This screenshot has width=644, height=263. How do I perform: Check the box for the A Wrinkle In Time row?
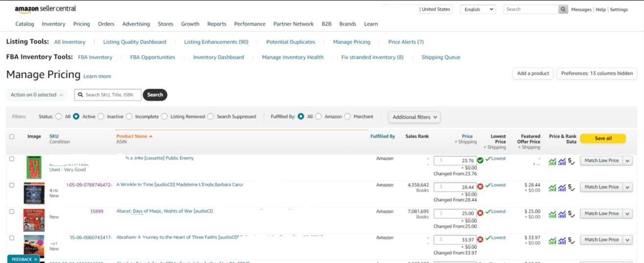click(x=12, y=185)
